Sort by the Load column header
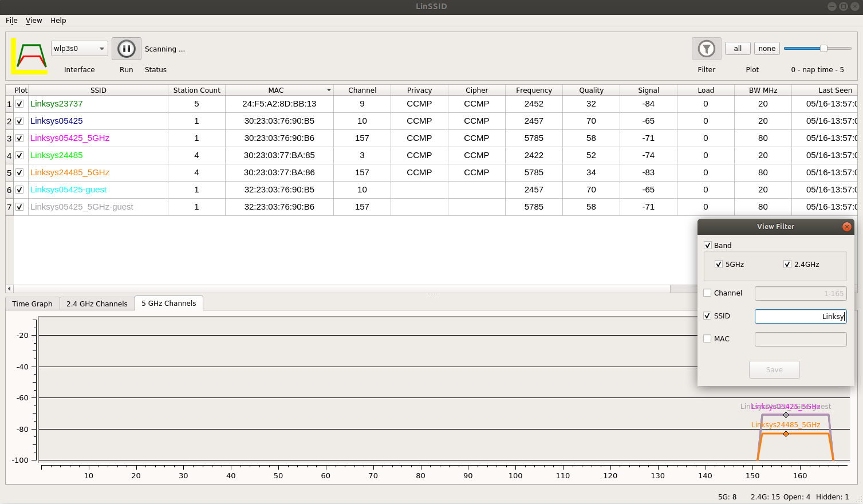 pyautogui.click(x=706, y=90)
